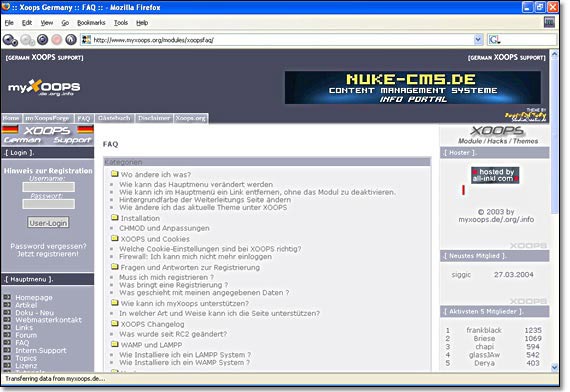
Task: Click the User-Login button
Action: point(48,223)
